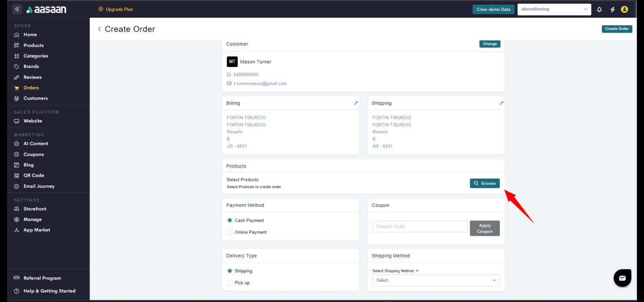Open the atlasonlineshop store selector

point(554,9)
